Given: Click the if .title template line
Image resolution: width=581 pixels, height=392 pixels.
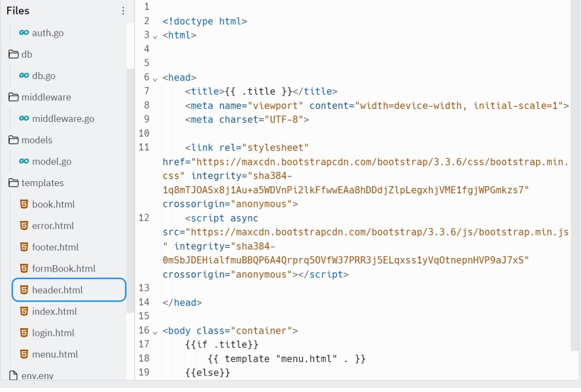Looking at the screenshot, I should click(x=222, y=345).
